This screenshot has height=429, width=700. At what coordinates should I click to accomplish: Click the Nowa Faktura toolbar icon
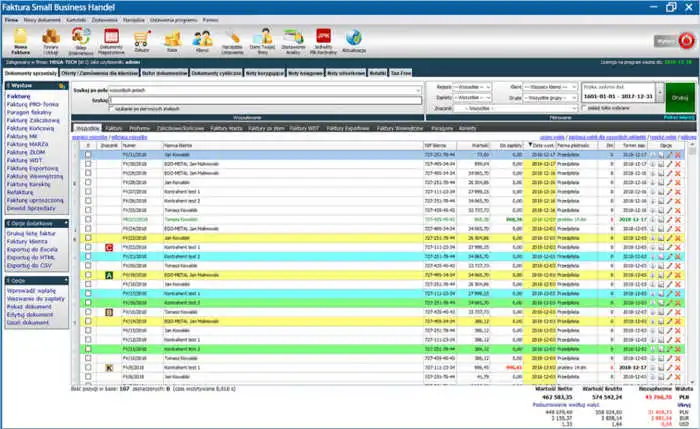point(19,39)
